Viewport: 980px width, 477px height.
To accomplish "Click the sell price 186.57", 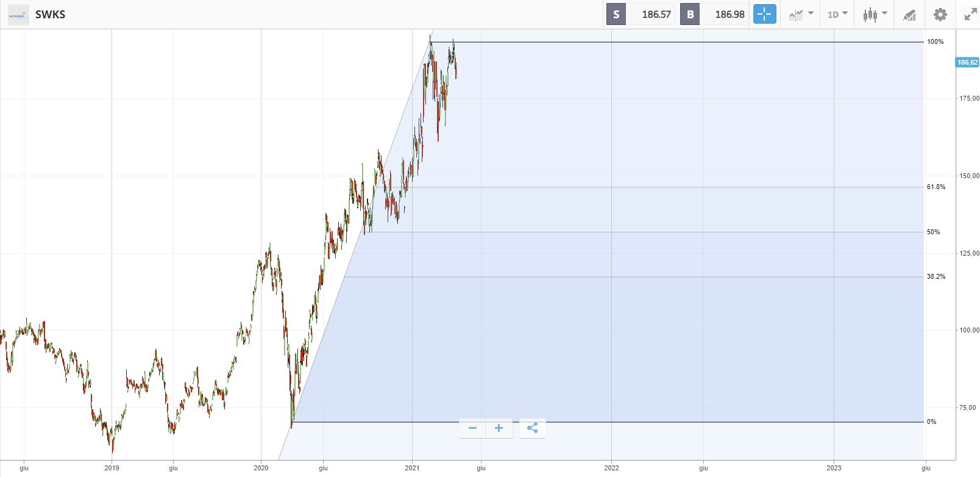I will click(656, 14).
